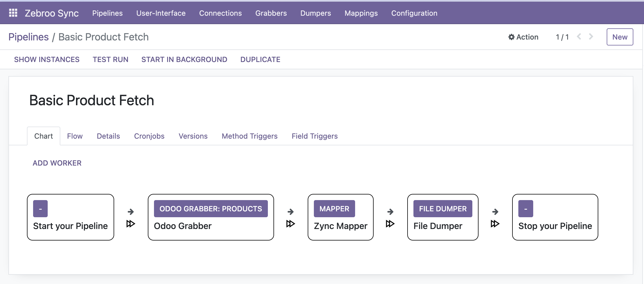Click the File Dumper label

click(438, 226)
